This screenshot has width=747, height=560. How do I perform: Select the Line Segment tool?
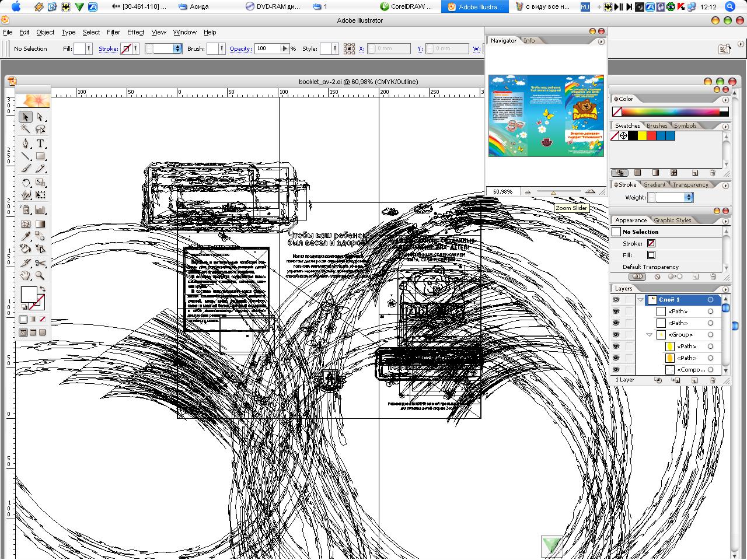pyautogui.click(x=26, y=156)
